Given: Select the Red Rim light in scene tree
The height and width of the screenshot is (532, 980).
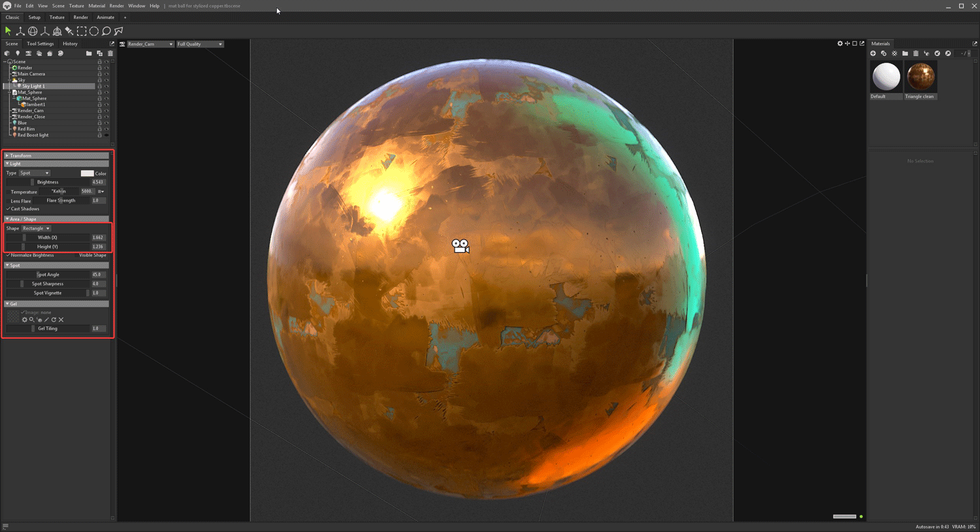Looking at the screenshot, I should [26, 129].
